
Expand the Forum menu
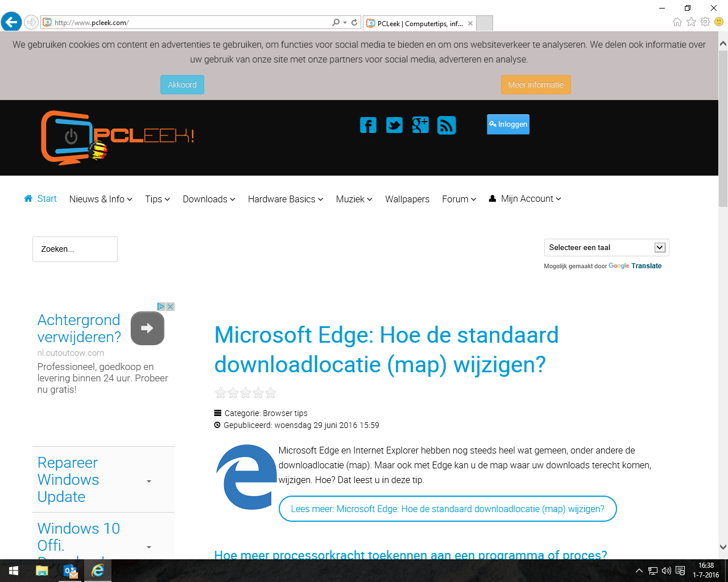[x=459, y=199]
